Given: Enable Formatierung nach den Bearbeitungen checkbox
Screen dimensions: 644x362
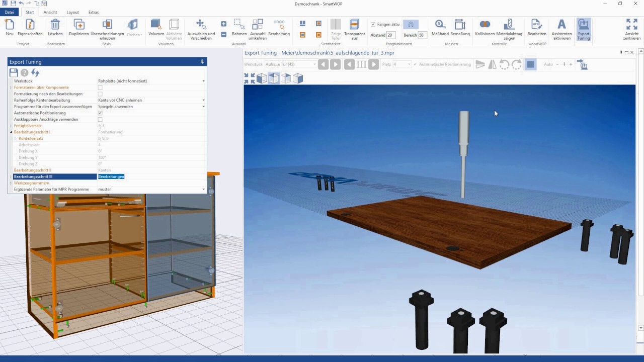Looking at the screenshot, I should point(100,94).
